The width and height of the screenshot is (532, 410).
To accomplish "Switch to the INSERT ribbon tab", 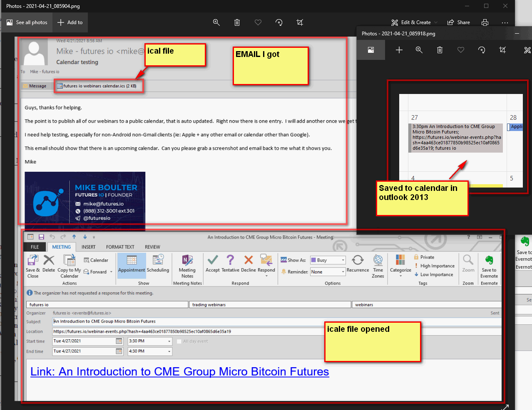I will 88,247.
